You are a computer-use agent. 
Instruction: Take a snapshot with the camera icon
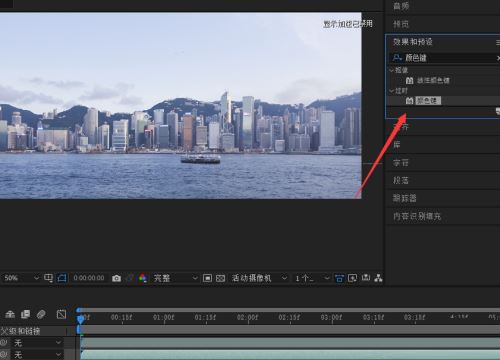[116, 278]
